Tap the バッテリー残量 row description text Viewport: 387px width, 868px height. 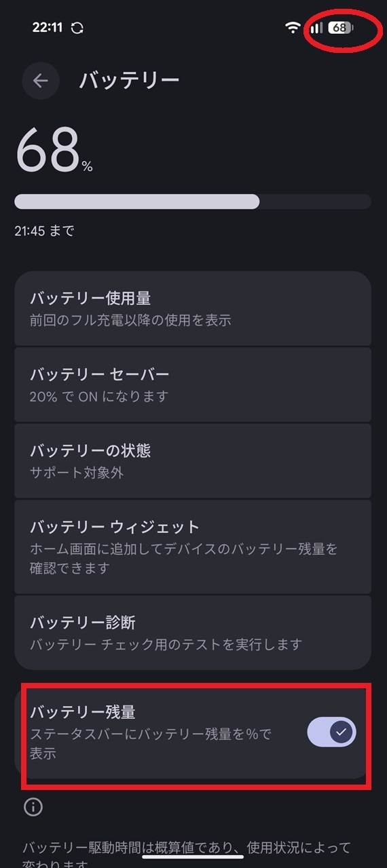click(x=151, y=744)
